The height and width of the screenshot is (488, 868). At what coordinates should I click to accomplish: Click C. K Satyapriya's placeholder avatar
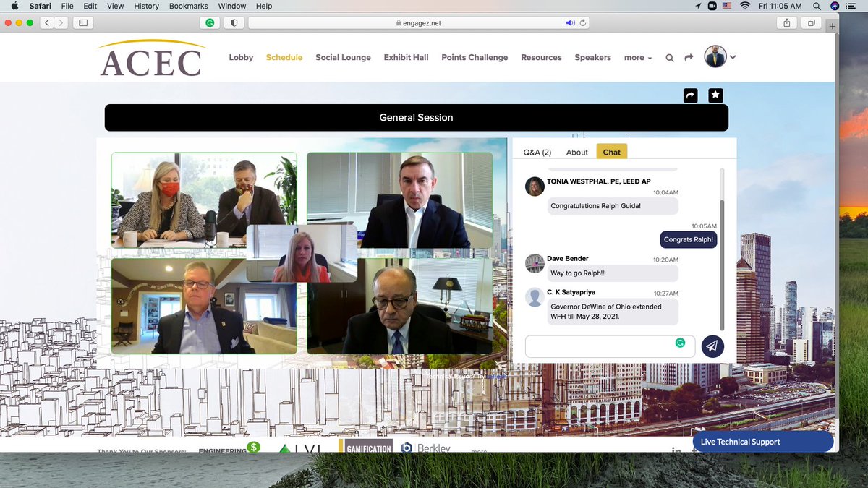click(x=535, y=297)
